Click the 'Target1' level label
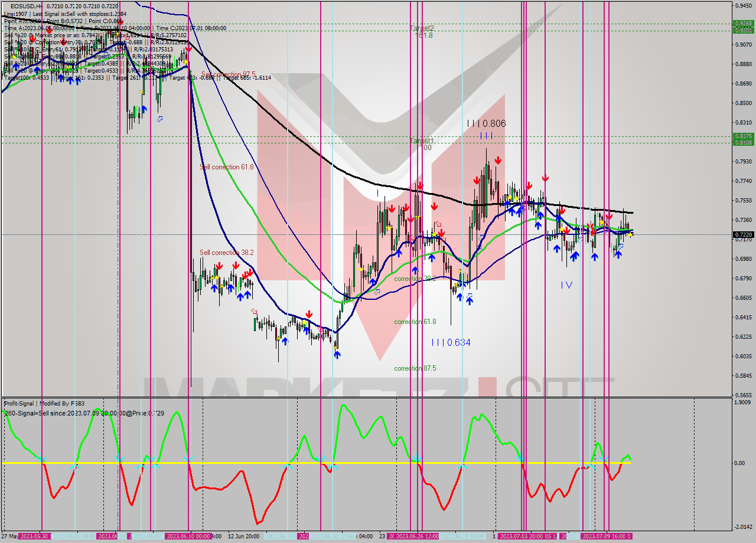This screenshot has height=543, width=756. click(422, 141)
